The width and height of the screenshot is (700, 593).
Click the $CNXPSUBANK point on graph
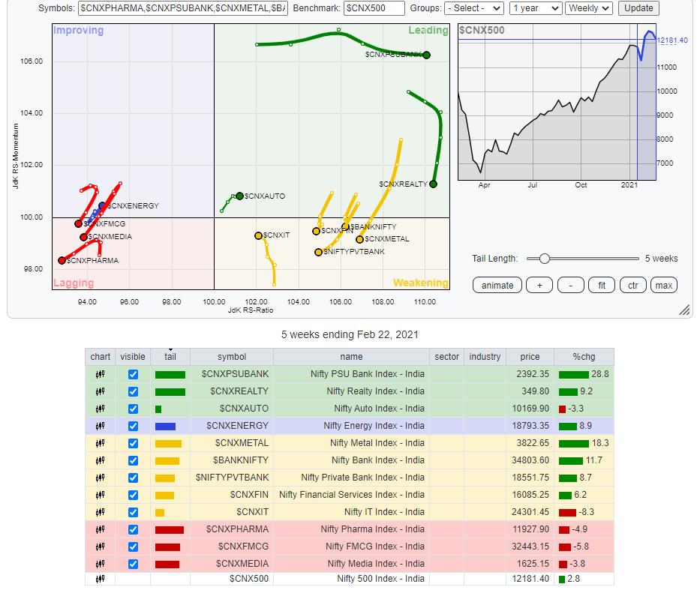(x=426, y=55)
